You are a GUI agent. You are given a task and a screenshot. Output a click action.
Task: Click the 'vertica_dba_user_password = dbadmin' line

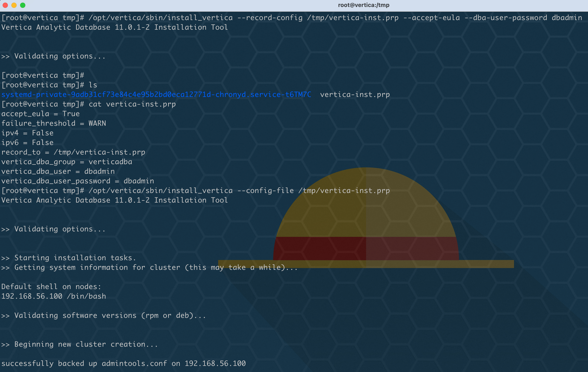point(78,181)
